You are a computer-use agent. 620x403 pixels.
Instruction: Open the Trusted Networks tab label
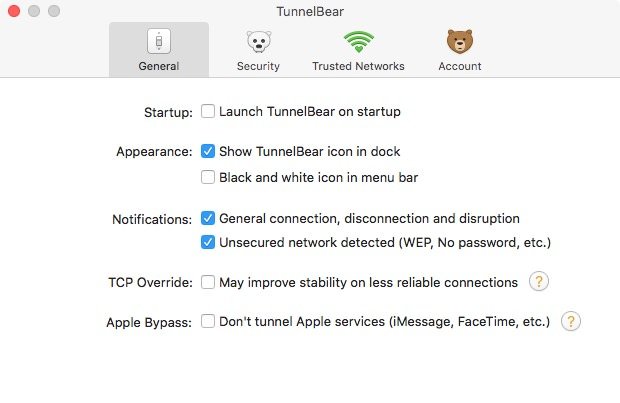[358, 66]
